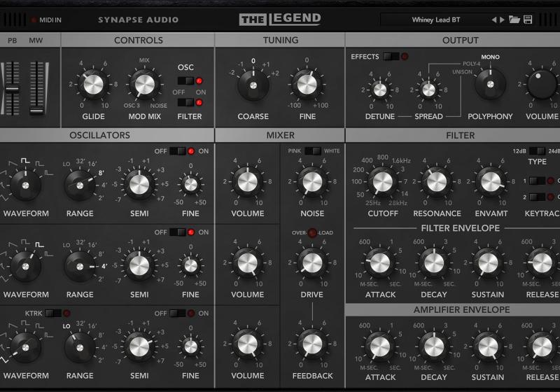Click the SYNAPSE AUDIO brand text
Image resolution: width=560 pixels, height=392 pixels.
pyautogui.click(x=138, y=20)
